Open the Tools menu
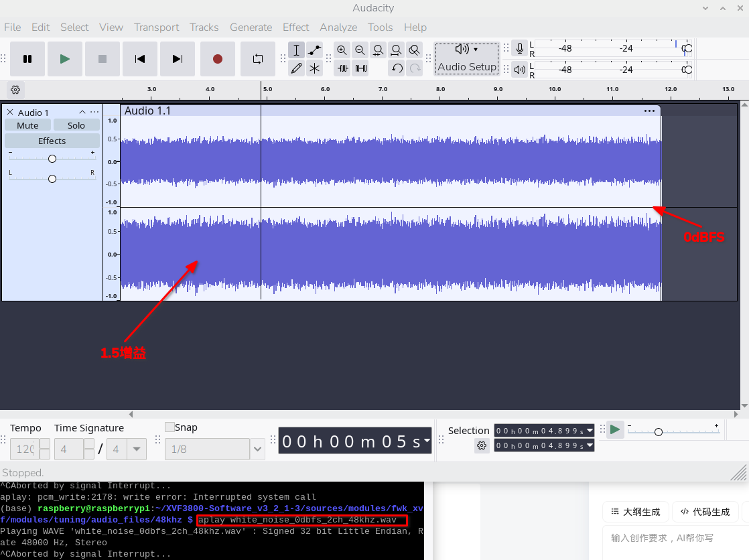The height and width of the screenshot is (560, 749). coord(381,27)
